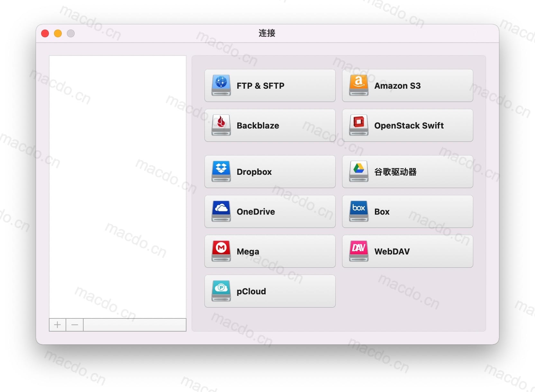
Task: Select the pCloud label text
Action: [x=251, y=291]
